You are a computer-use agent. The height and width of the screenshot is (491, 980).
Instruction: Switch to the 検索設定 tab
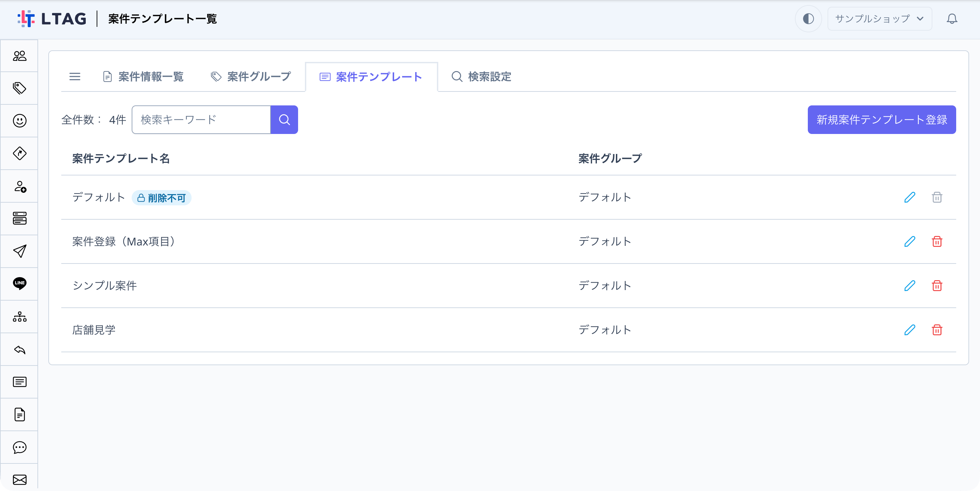(481, 77)
